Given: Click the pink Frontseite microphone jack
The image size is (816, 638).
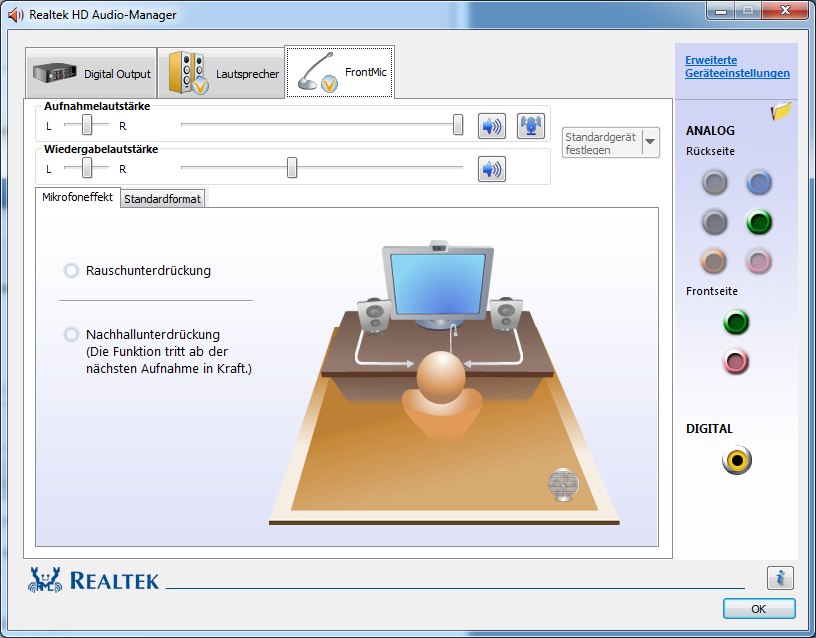Looking at the screenshot, I should point(736,361).
